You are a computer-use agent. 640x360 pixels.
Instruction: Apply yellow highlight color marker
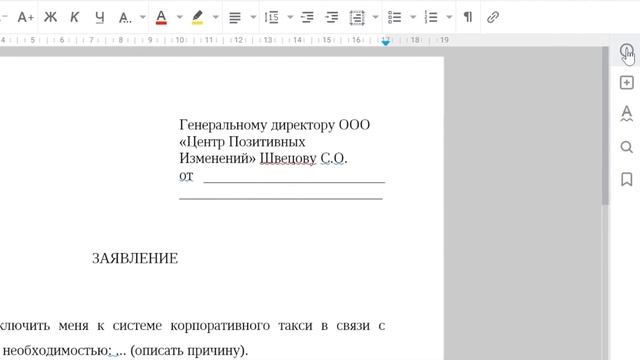(197, 17)
